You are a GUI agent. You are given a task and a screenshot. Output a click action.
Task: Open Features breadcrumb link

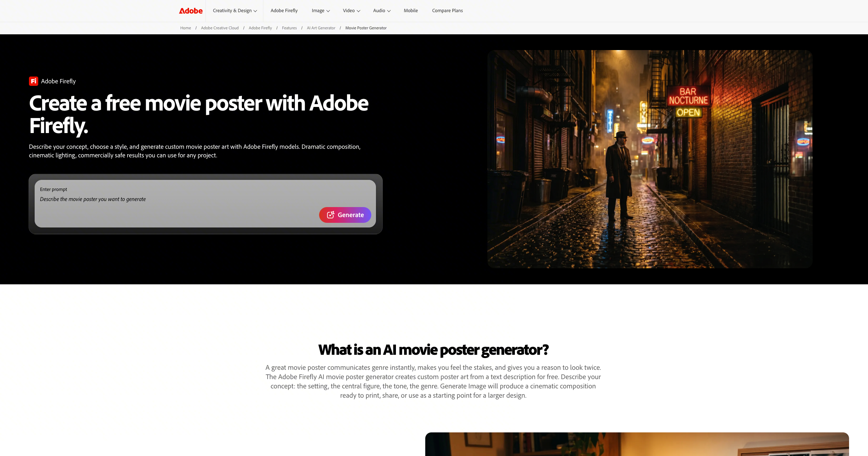click(289, 28)
